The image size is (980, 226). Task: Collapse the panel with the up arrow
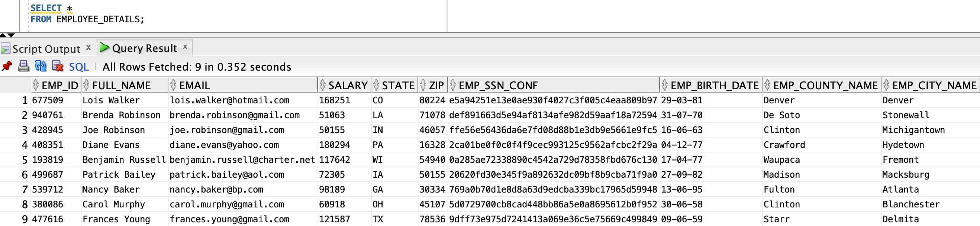3,35
